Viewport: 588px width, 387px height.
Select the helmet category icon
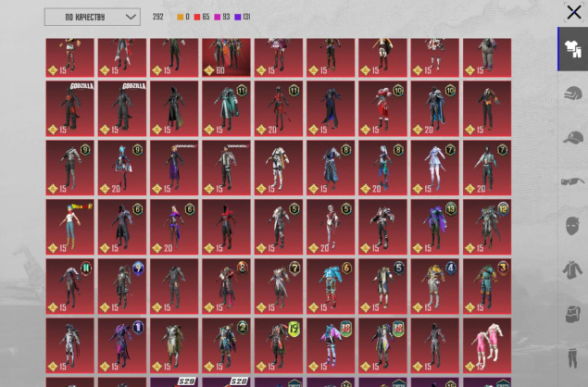pos(571,94)
